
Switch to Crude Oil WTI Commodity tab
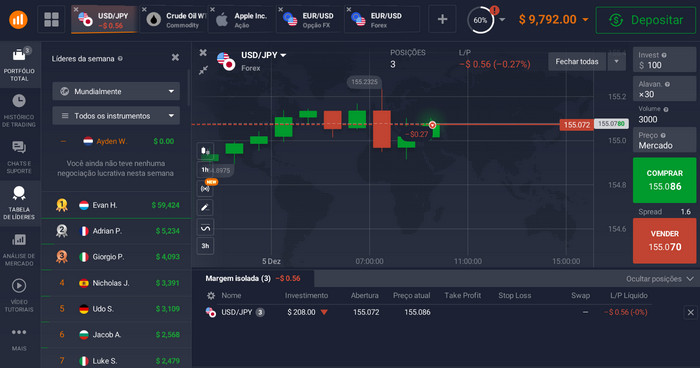[174, 20]
